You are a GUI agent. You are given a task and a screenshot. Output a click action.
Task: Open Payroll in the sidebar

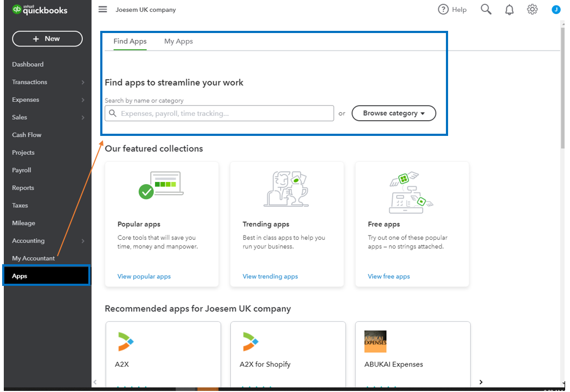click(x=22, y=170)
